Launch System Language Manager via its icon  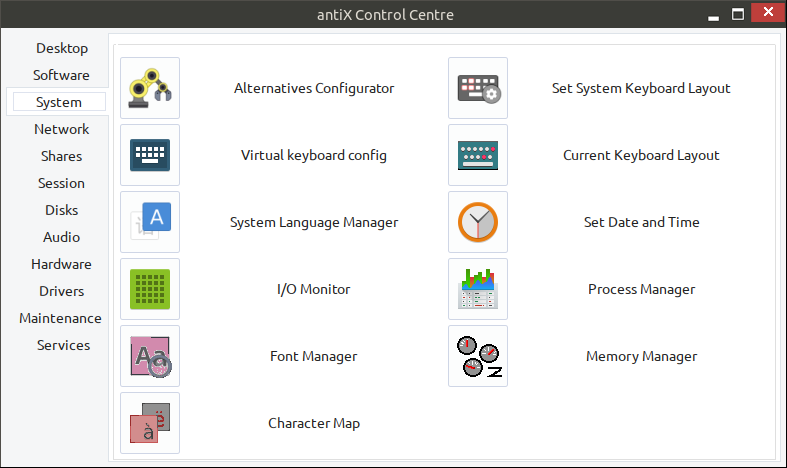click(x=150, y=222)
